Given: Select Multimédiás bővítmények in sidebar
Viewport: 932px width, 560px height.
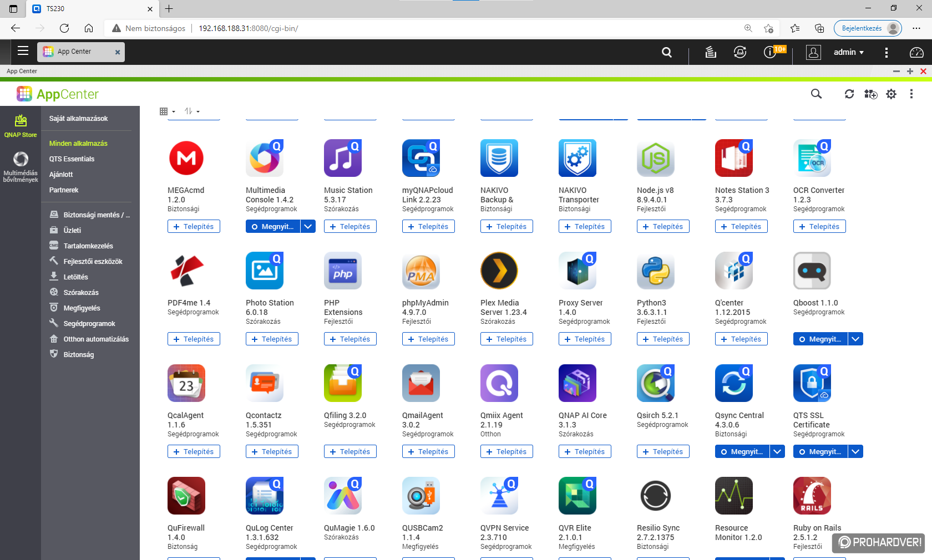Looking at the screenshot, I should (x=21, y=167).
